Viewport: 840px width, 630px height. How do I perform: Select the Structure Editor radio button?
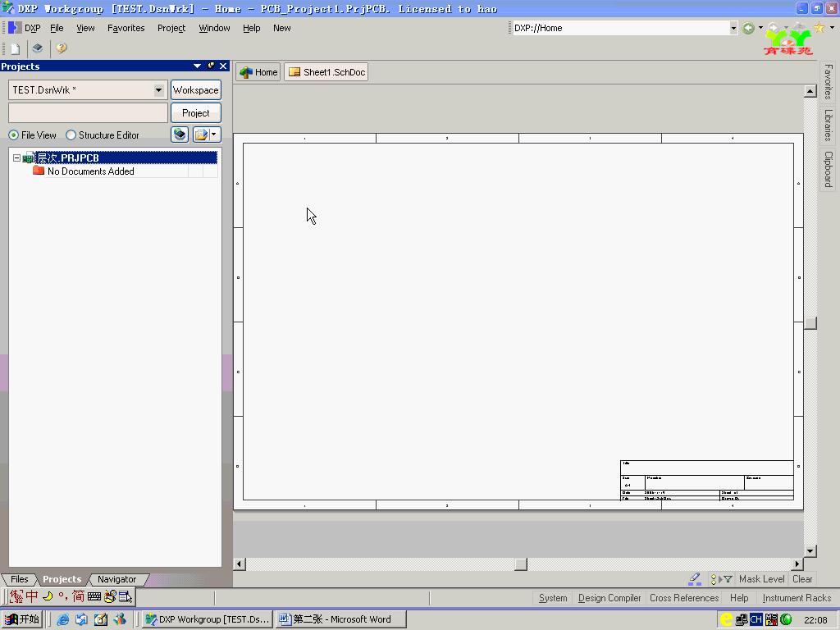[x=71, y=135]
